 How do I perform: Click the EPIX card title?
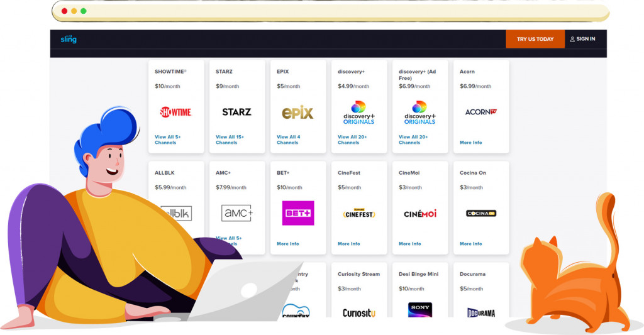(x=282, y=72)
